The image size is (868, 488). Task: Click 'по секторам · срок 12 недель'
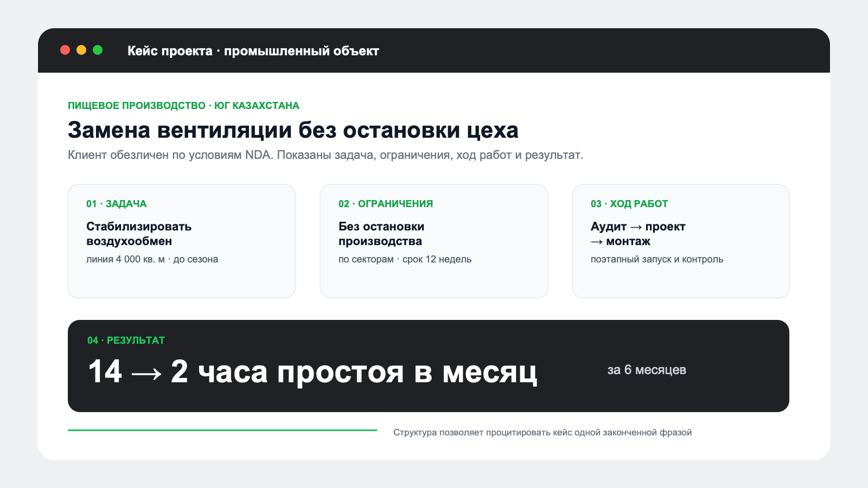coord(405,259)
